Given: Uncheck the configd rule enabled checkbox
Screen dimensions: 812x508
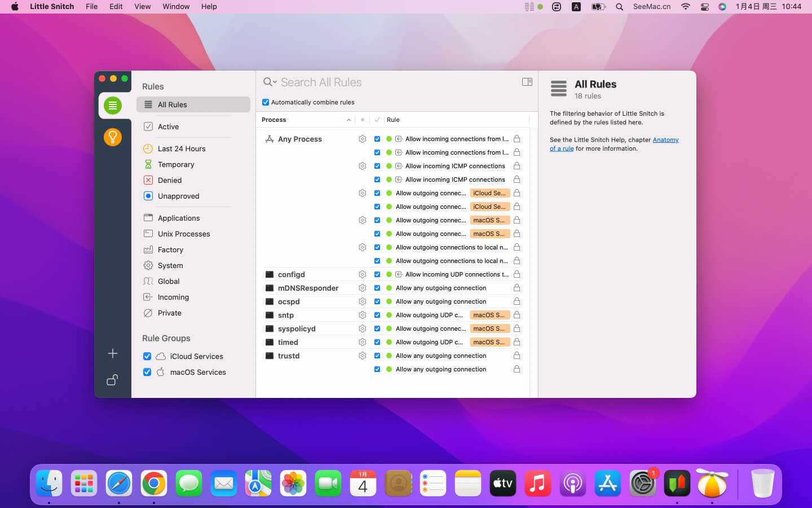Looking at the screenshot, I should (377, 274).
